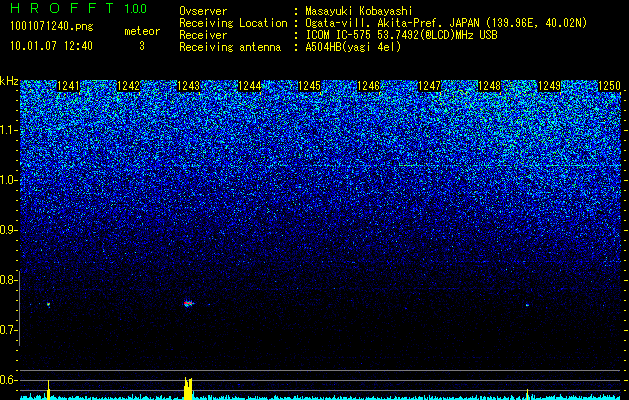Viewport: 629px width, 400px height.
Task: Click the small meteor echo before 1241
Action: coord(48,304)
